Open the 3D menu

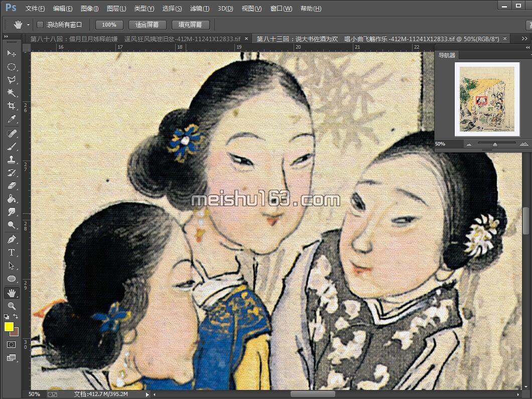point(225,8)
